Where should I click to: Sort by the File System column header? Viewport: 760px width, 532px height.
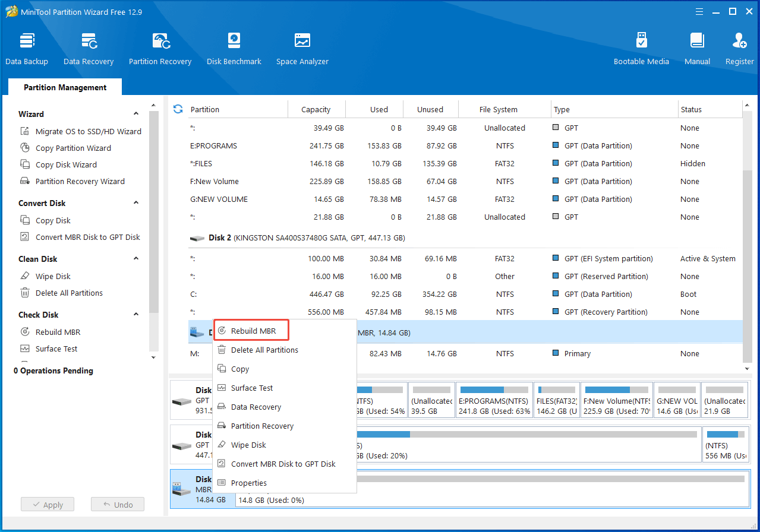point(504,109)
